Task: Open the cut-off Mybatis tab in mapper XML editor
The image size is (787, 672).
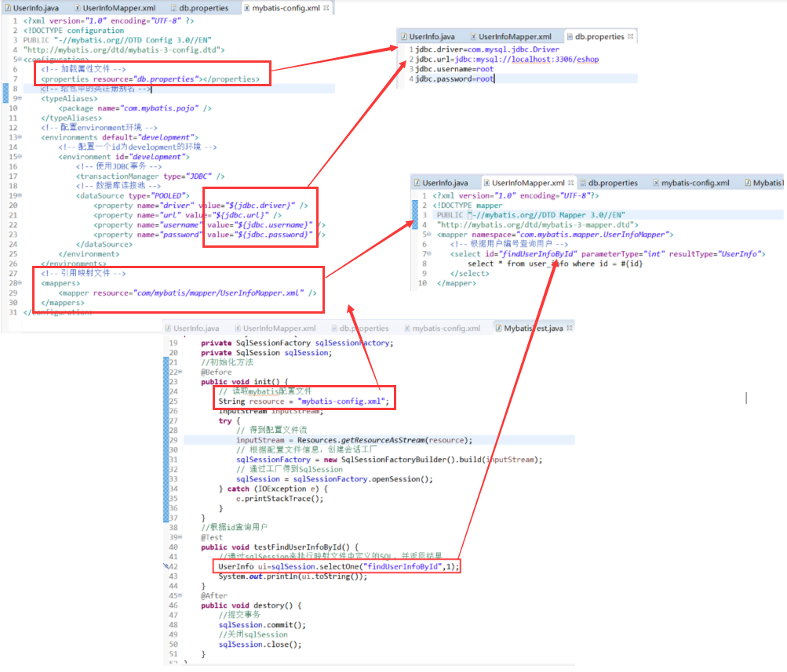Action: pyautogui.click(x=764, y=183)
